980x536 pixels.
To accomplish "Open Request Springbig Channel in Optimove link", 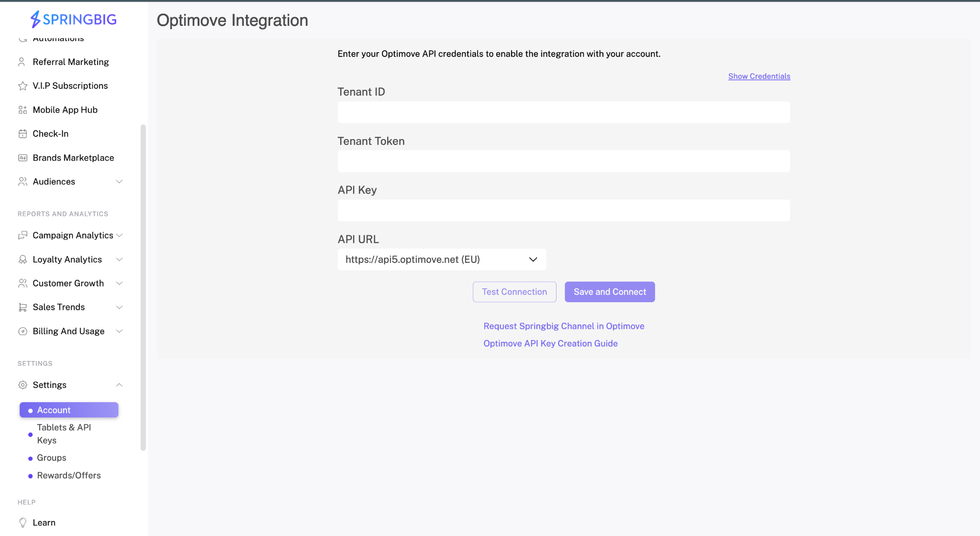I will click(564, 326).
